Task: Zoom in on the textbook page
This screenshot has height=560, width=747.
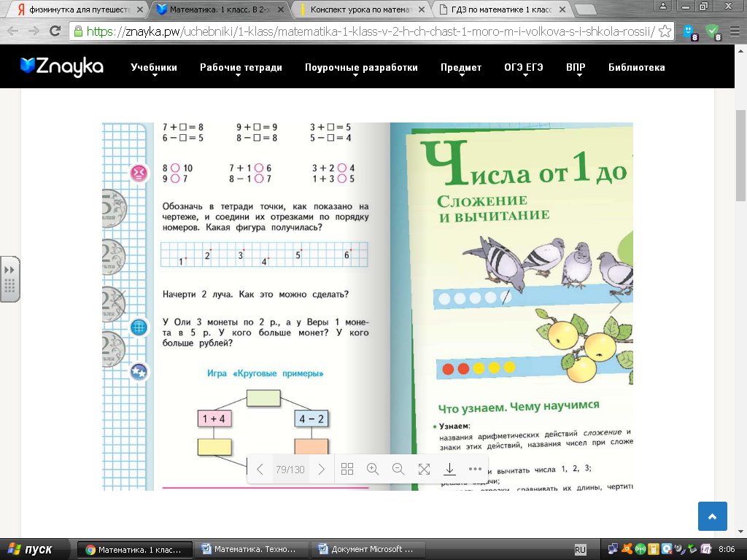Action: [x=373, y=470]
